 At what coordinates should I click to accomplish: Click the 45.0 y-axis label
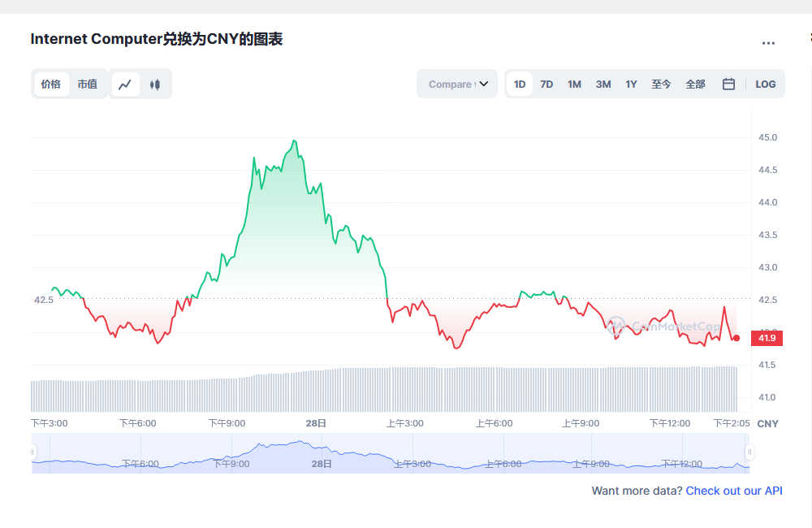[x=768, y=137]
